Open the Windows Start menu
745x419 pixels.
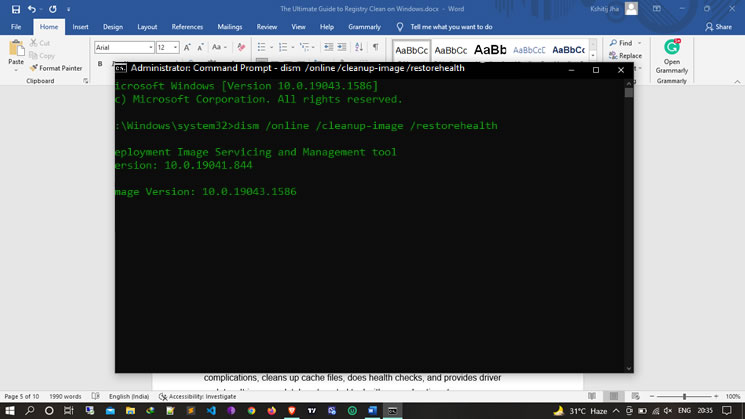coord(10,411)
